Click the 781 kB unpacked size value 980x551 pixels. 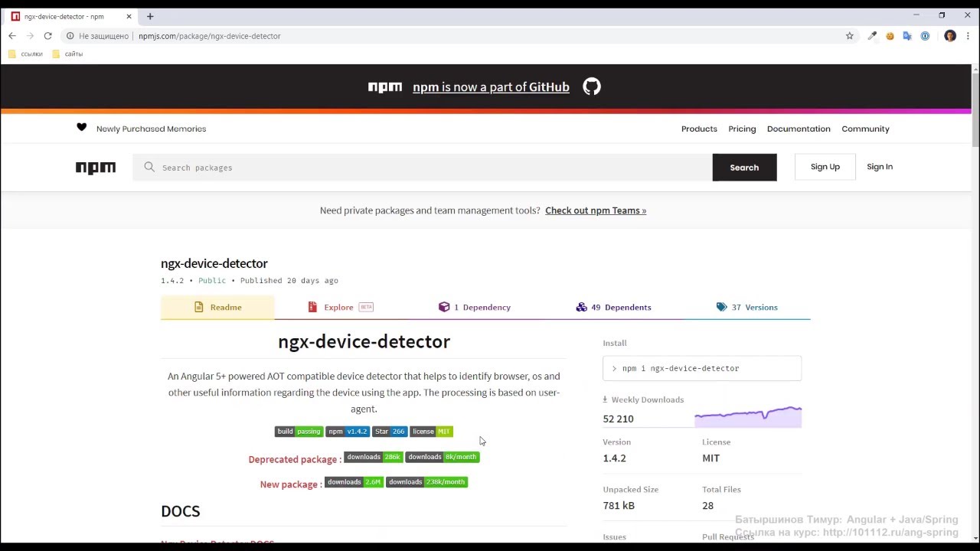pyautogui.click(x=619, y=506)
